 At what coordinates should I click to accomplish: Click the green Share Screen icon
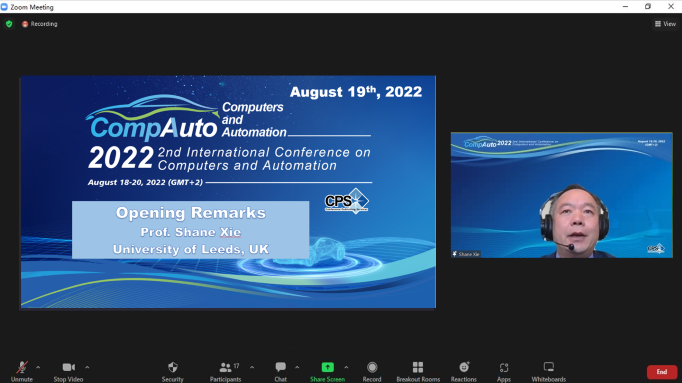[328, 367]
